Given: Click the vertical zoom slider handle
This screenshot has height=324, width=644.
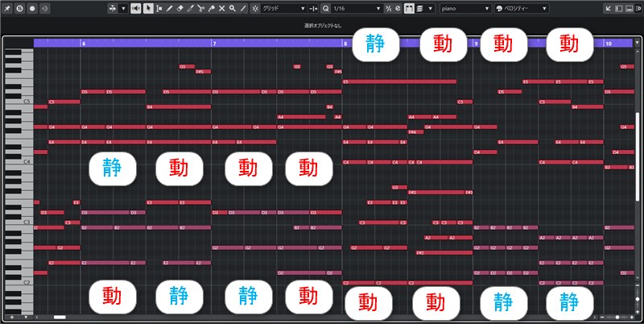Looking at the screenshot, I should tap(637, 299).
